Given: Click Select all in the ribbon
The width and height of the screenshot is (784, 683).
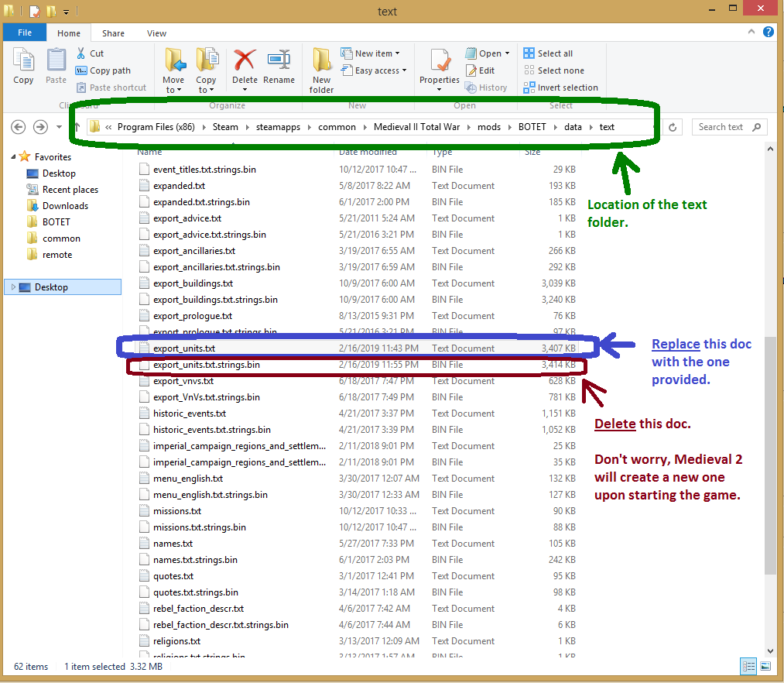Looking at the screenshot, I should tap(554, 53).
